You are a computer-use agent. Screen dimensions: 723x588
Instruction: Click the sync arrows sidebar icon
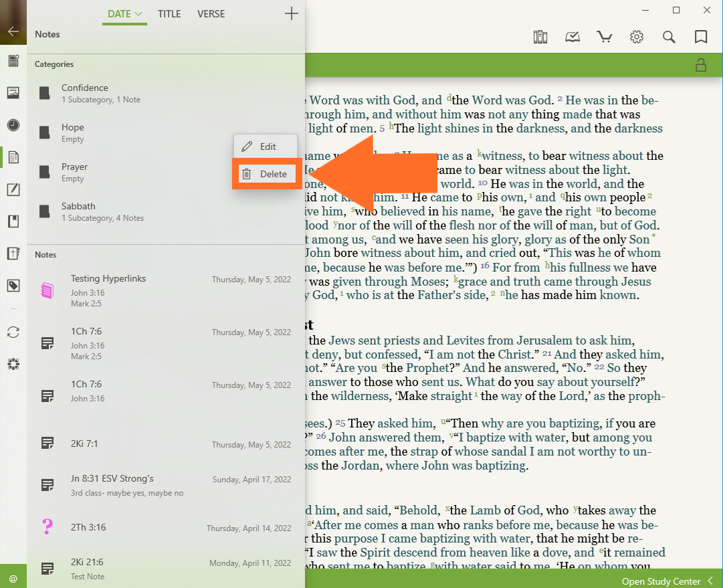click(x=13, y=332)
